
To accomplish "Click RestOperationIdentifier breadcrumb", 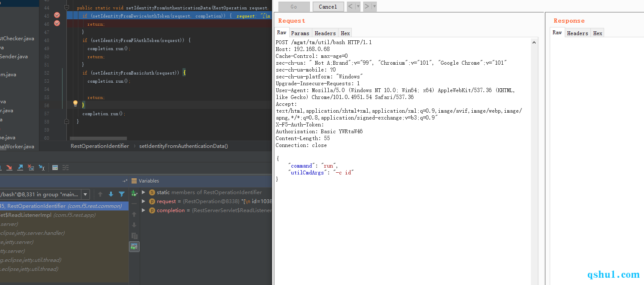I will tap(100, 146).
